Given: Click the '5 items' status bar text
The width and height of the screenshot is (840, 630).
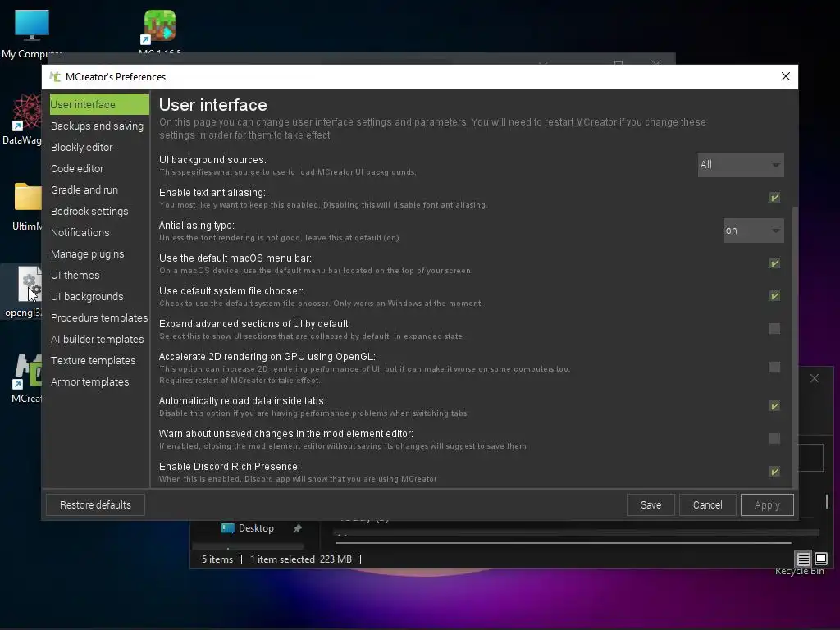Looking at the screenshot, I should coord(217,559).
